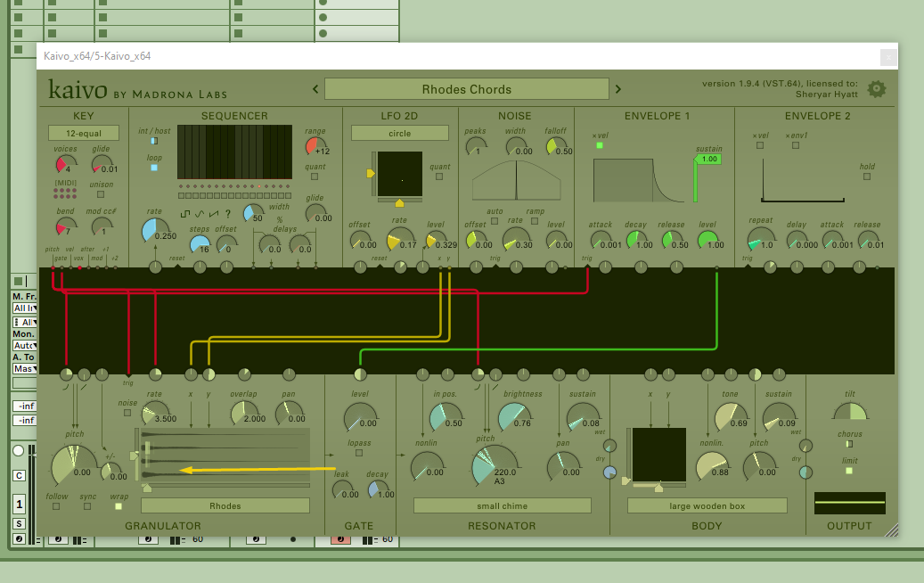Click the Sequencer step grid display

point(234,152)
